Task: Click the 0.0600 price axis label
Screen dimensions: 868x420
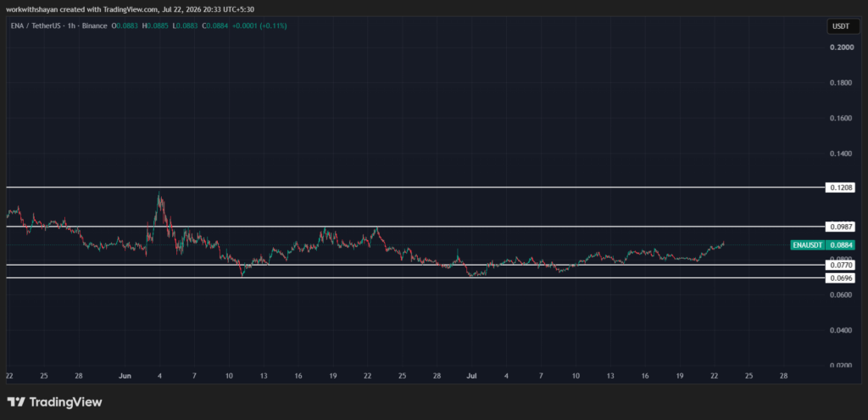Action: (840, 294)
